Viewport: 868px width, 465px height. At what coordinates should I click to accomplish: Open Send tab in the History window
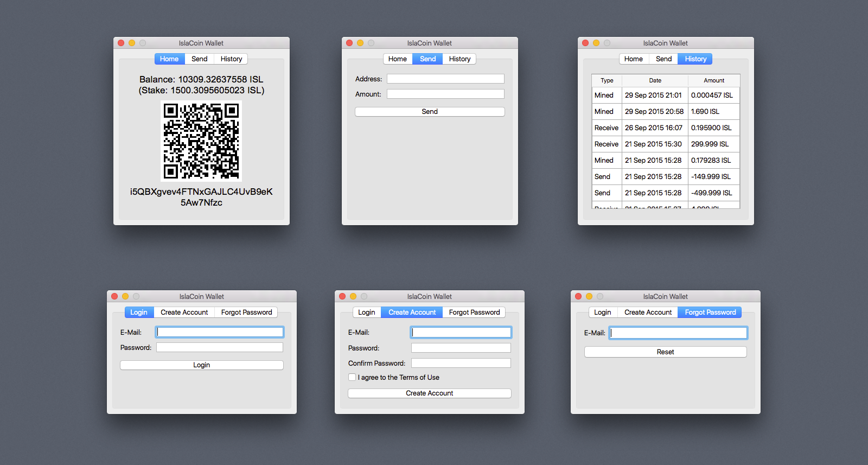pyautogui.click(x=663, y=59)
